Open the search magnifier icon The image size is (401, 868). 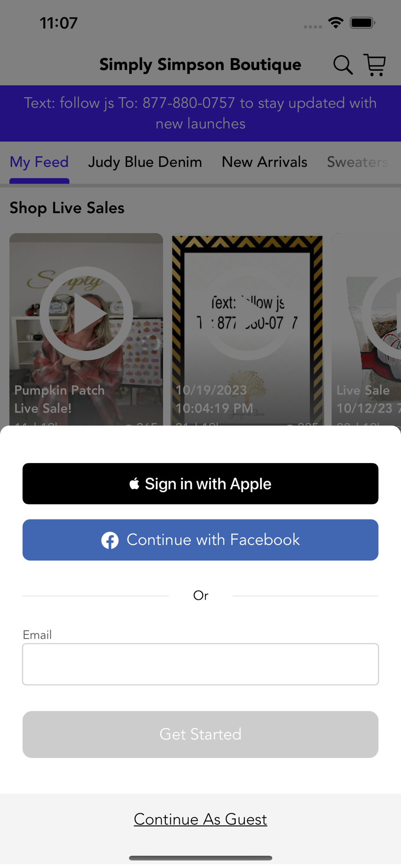pos(343,65)
